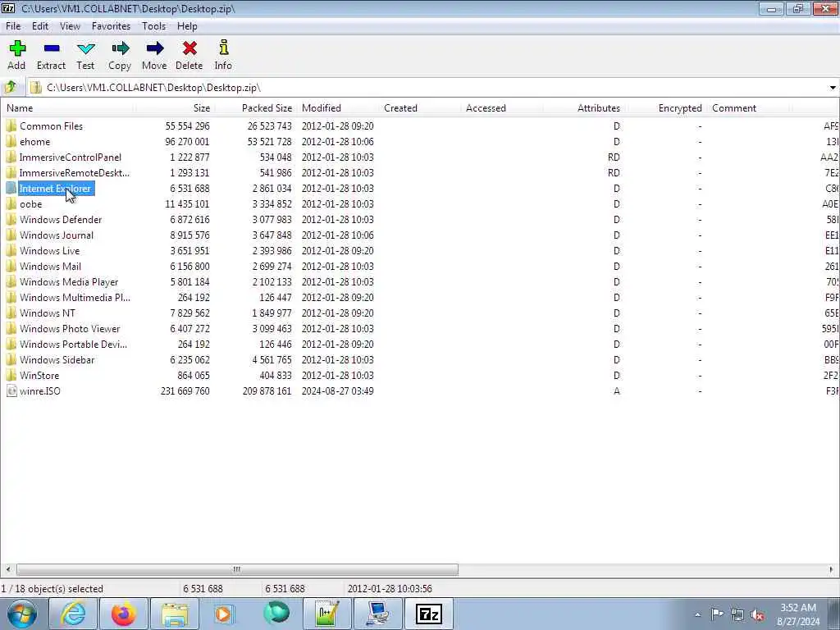The height and width of the screenshot is (630, 840).
Task: Click the red Delete icon
Action: point(189,48)
